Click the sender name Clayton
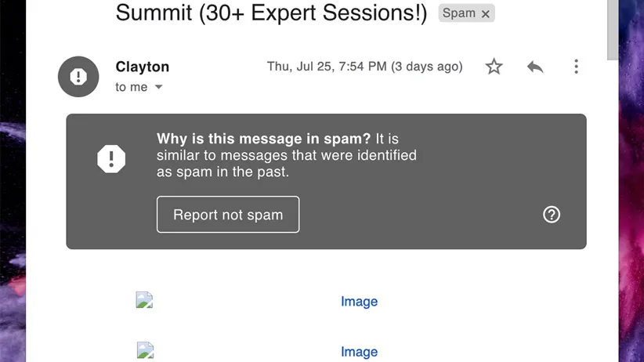 [x=142, y=67]
